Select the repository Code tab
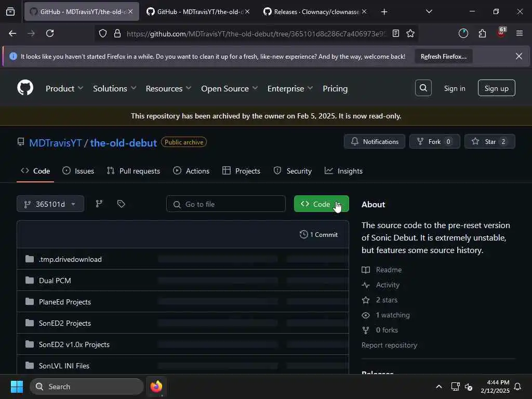The height and width of the screenshot is (399, 532). [35, 171]
